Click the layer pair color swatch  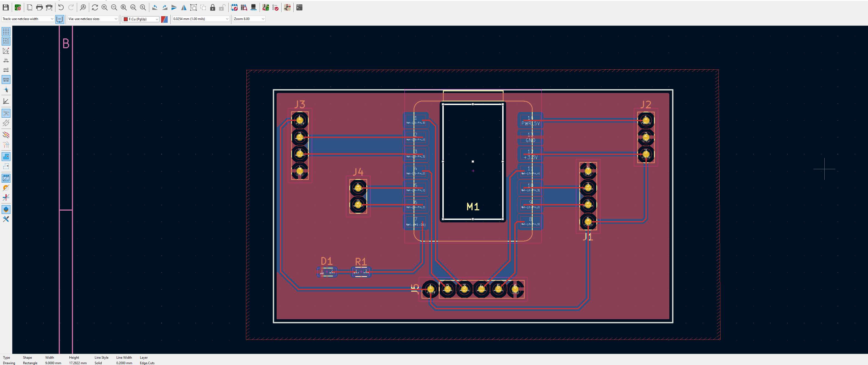[x=164, y=19]
